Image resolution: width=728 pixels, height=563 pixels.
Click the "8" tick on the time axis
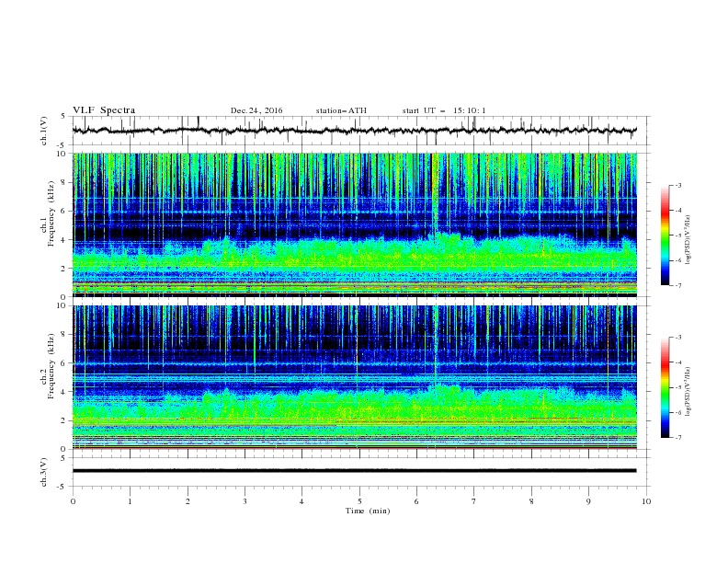coord(531,501)
